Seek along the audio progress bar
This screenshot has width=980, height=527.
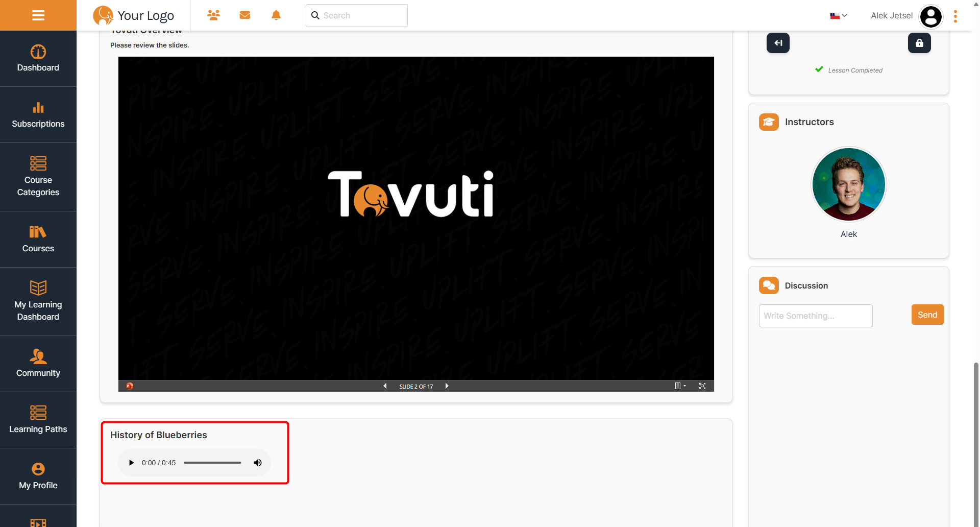click(x=212, y=463)
